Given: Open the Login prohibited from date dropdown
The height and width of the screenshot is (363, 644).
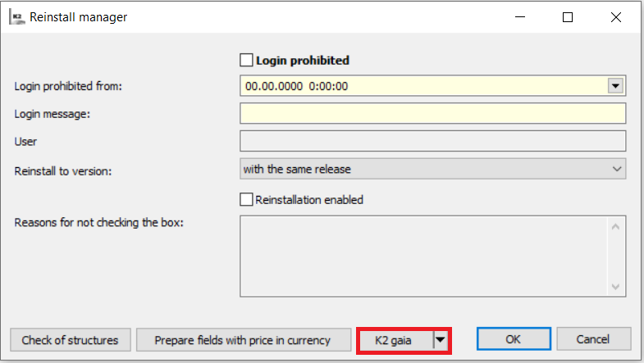Looking at the screenshot, I should click(x=616, y=85).
